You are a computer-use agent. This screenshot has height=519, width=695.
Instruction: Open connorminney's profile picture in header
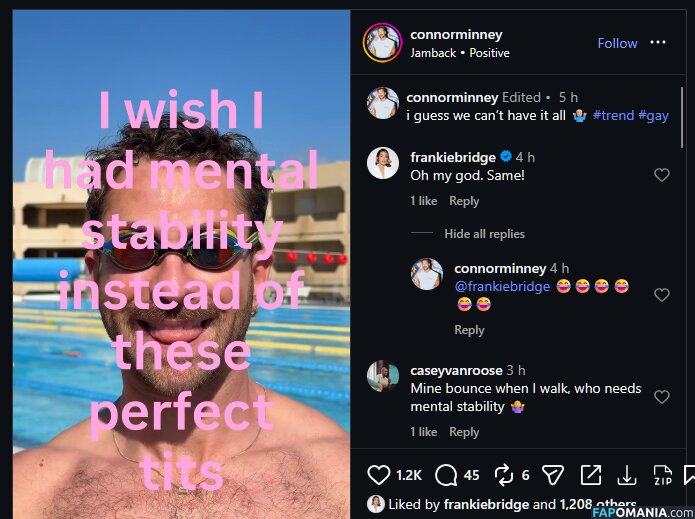(383, 43)
